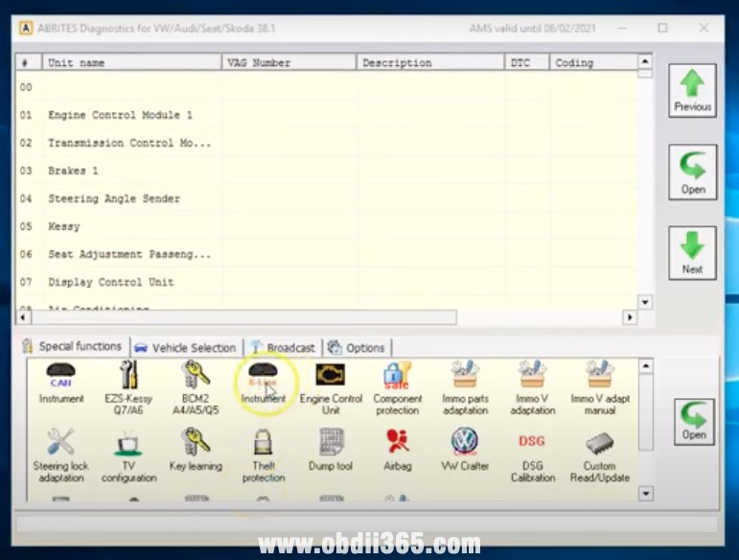The image size is (739, 560).
Task: Select the K-Line Instrument icon
Action: click(263, 384)
